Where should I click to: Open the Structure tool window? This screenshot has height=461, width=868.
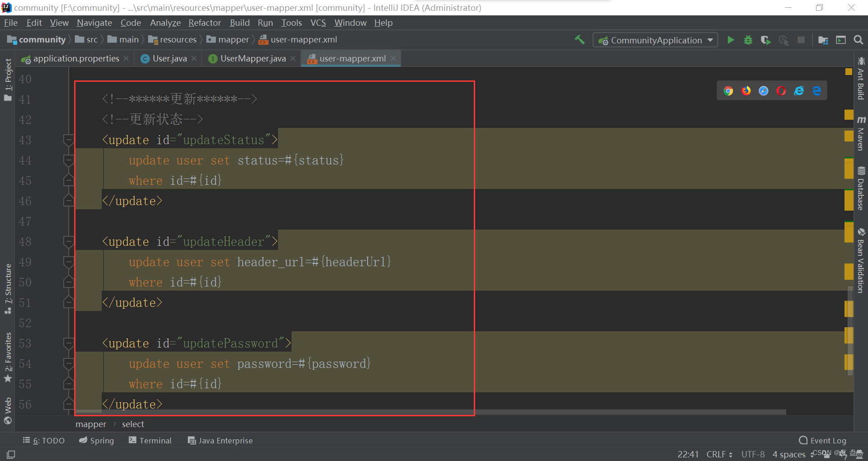coord(8,288)
